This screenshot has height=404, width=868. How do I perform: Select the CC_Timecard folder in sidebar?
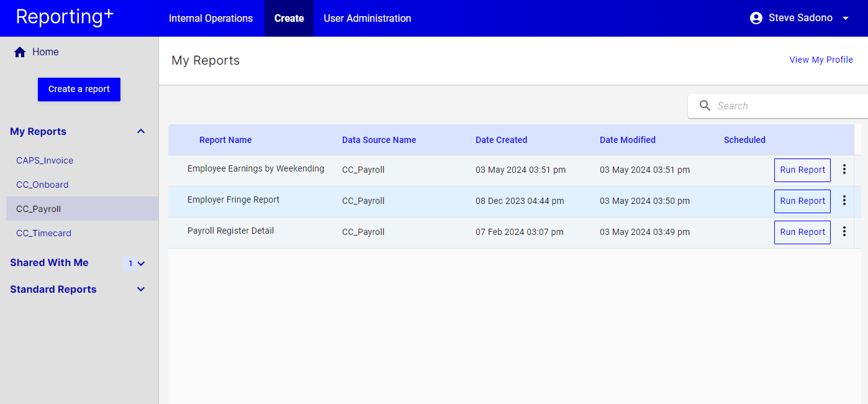(43, 233)
